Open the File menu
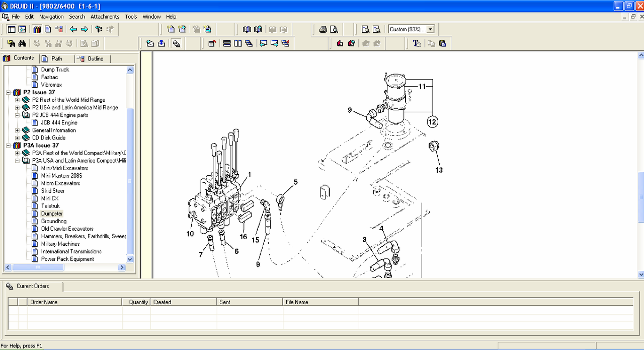The width and height of the screenshot is (644, 350). point(16,17)
